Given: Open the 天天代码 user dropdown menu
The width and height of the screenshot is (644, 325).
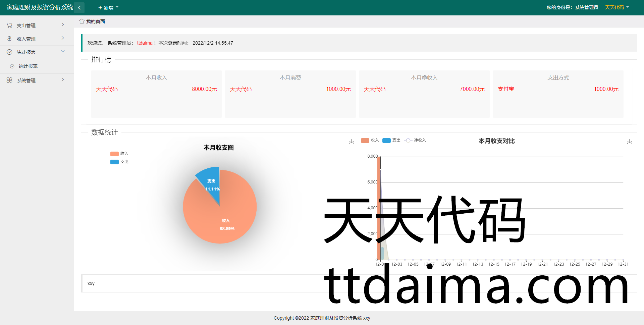Looking at the screenshot, I should [x=617, y=7].
